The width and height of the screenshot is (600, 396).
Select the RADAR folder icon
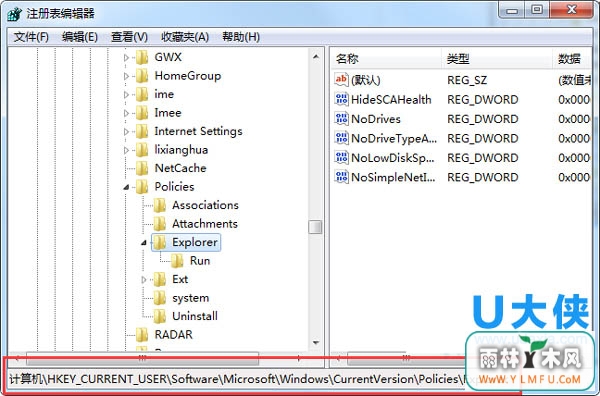coord(142,334)
